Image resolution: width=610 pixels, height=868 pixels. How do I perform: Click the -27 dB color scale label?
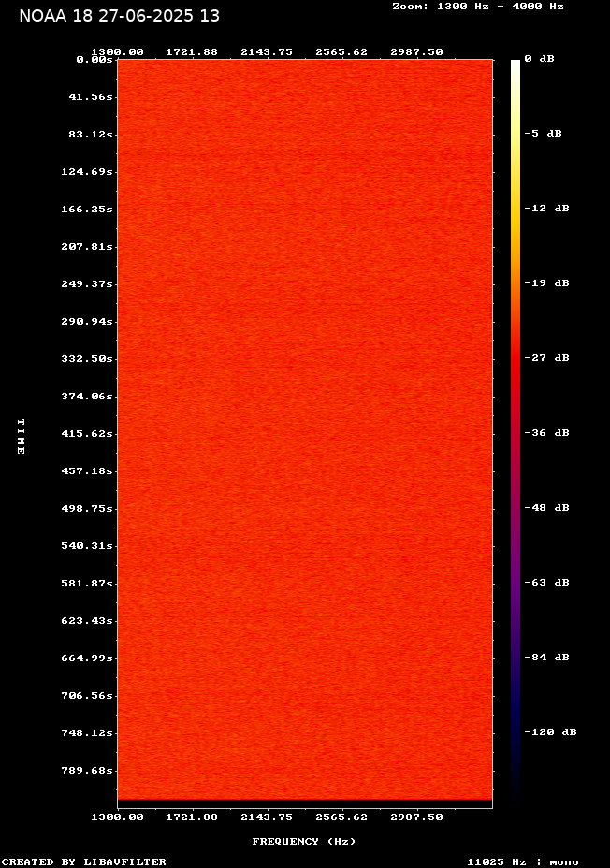[547, 358]
